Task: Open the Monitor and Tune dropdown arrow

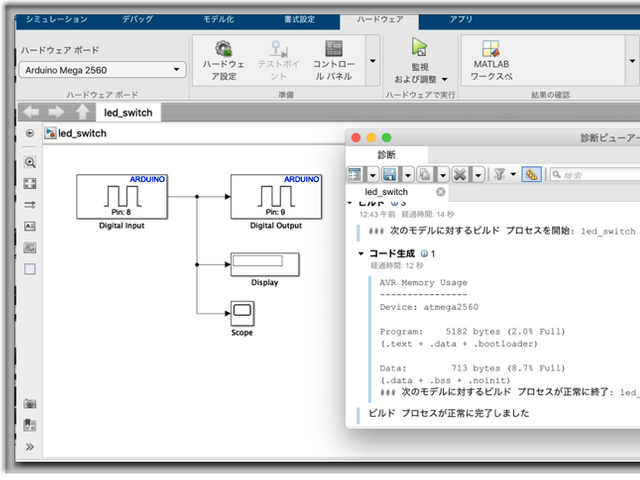Action: click(x=445, y=79)
